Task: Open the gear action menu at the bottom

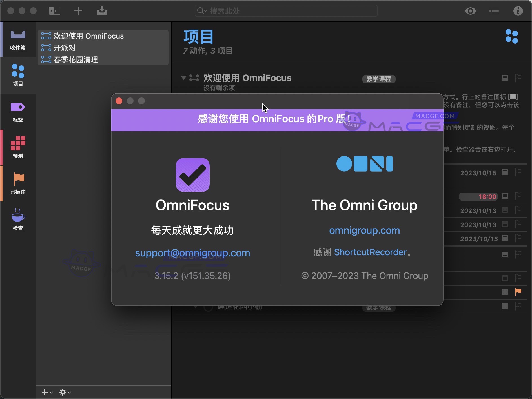Action: [x=65, y=392]
